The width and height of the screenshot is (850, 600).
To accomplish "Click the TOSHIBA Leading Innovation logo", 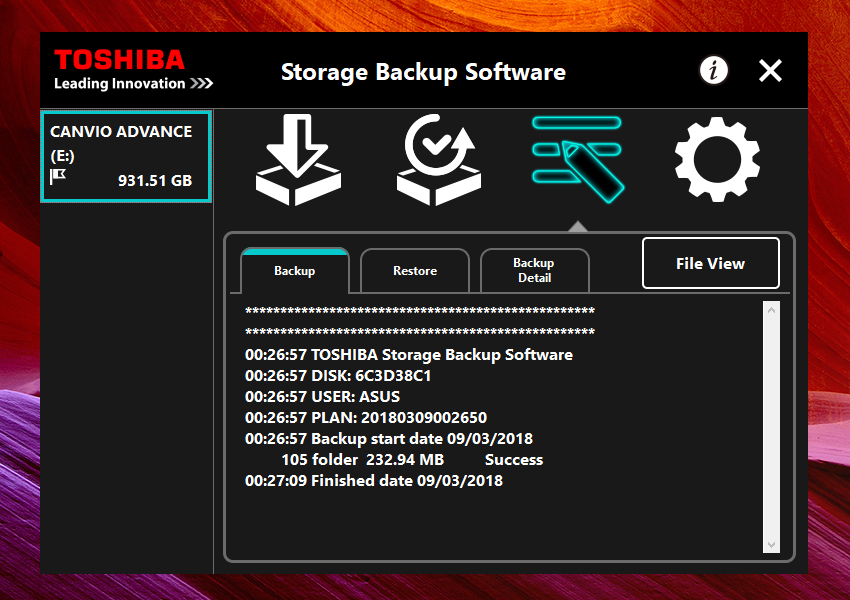I will [133, 69].
